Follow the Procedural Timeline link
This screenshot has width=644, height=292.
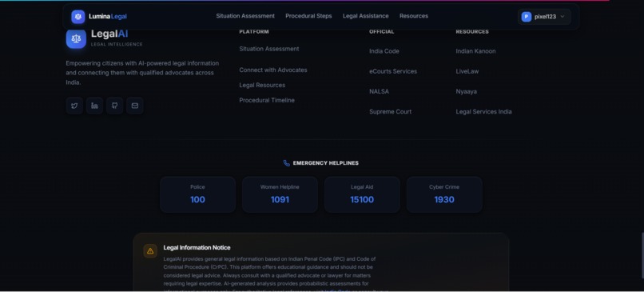click(x=267, y=100)
